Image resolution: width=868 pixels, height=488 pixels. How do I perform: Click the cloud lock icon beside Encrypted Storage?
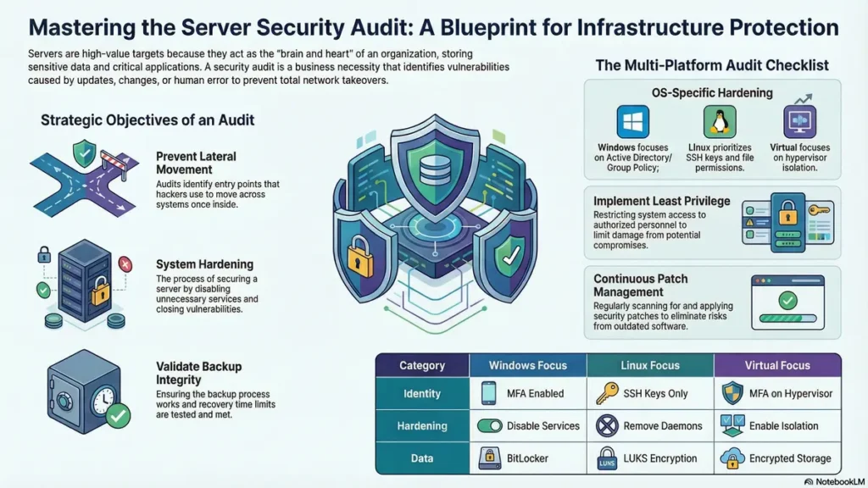pyautogui.click(x=732, y=458)
